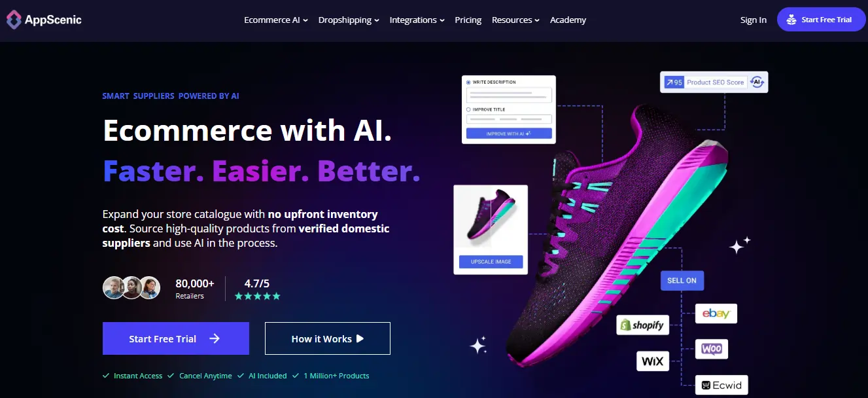Click the Wix logo badge
The image size is (868, 398).
pyautogui.click(x=653, y=361)
